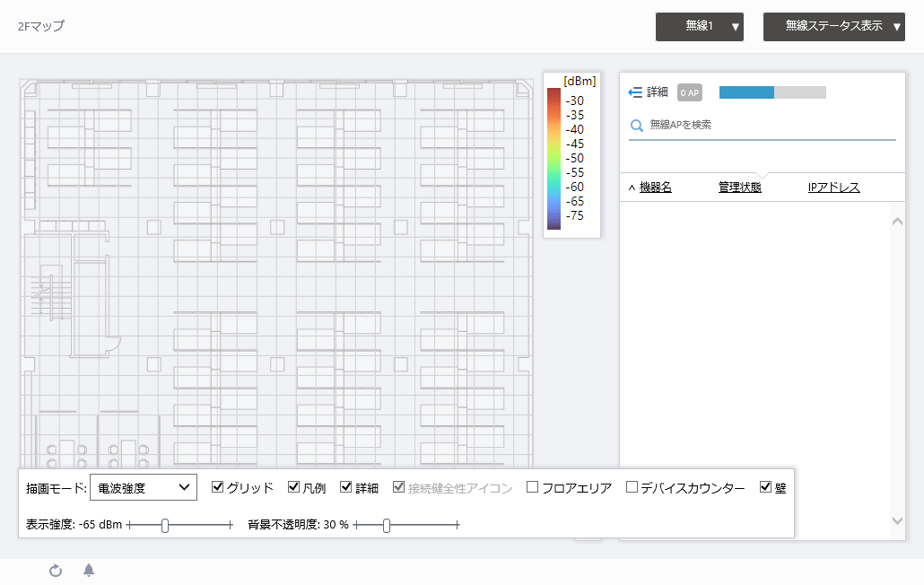Screen dimensions: 924x585
Task: Click the 0 AP badge
Action: click(690, 92)
